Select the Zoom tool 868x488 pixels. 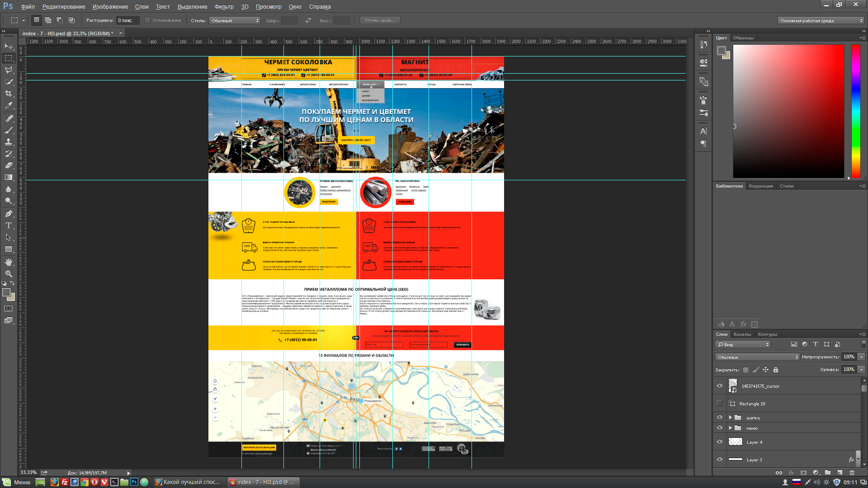[9, 274]
